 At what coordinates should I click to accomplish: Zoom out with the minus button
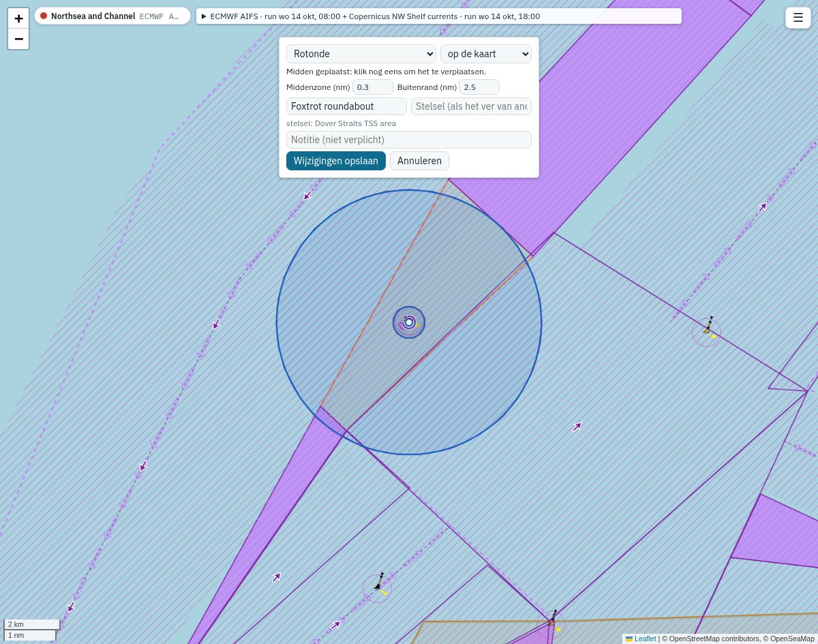[18, 39]
